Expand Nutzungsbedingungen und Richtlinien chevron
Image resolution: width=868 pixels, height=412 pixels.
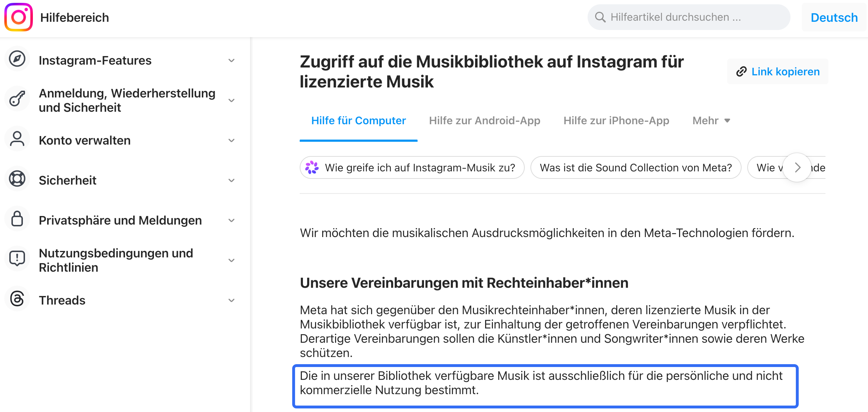231,261
